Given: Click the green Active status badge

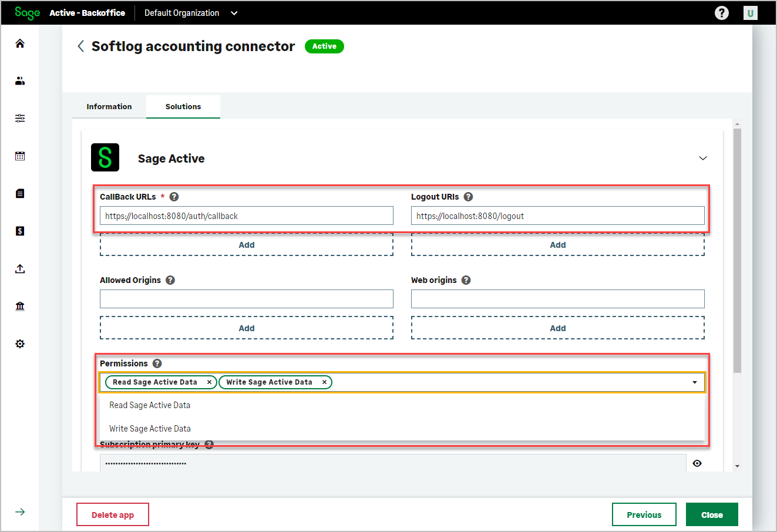Looking at the screenshot, I should [324, 46].
